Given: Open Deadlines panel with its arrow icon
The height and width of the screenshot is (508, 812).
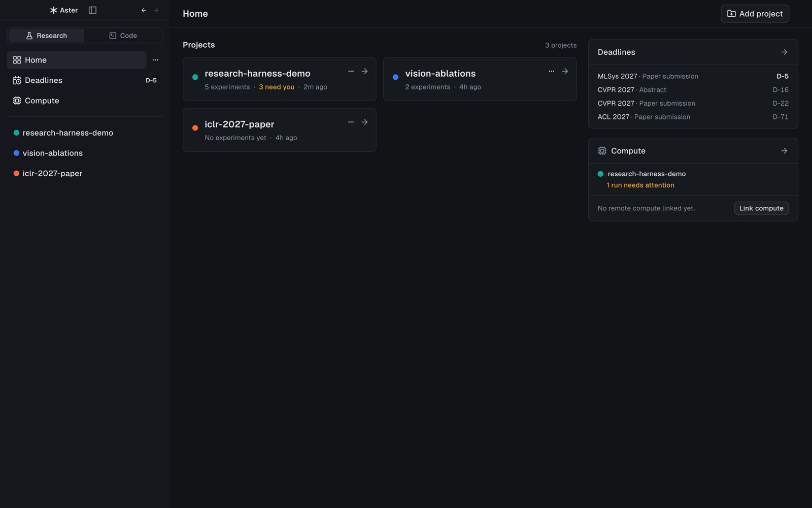Looking at the screenshot, I should click(x=784, y=52).
